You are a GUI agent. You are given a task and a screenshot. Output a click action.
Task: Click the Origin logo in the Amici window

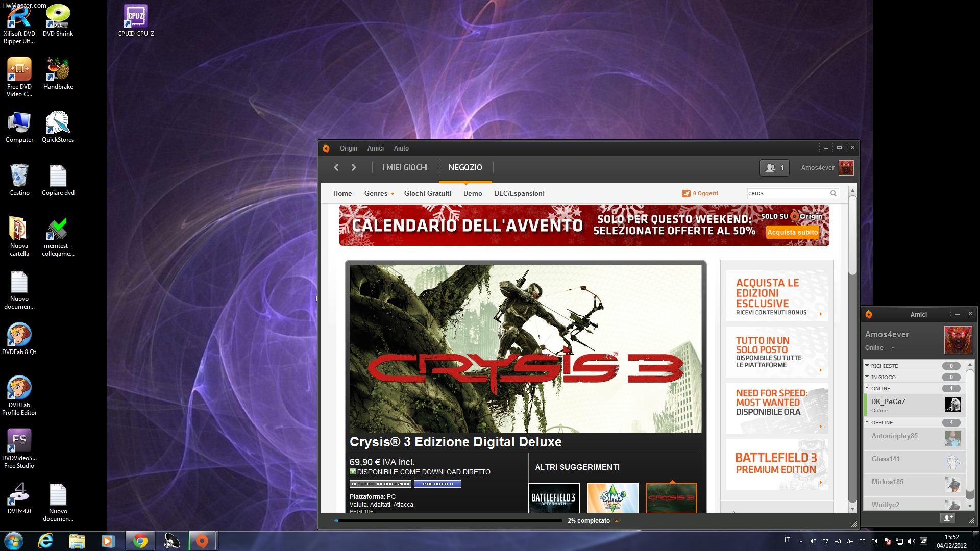pyautogui.click(x=869, y=315)
